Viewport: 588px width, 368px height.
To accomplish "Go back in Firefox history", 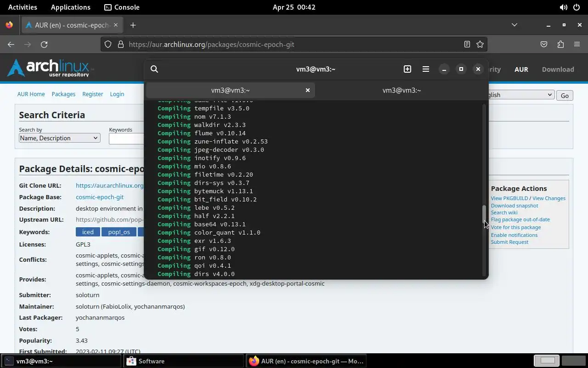I will click(11, 44).
